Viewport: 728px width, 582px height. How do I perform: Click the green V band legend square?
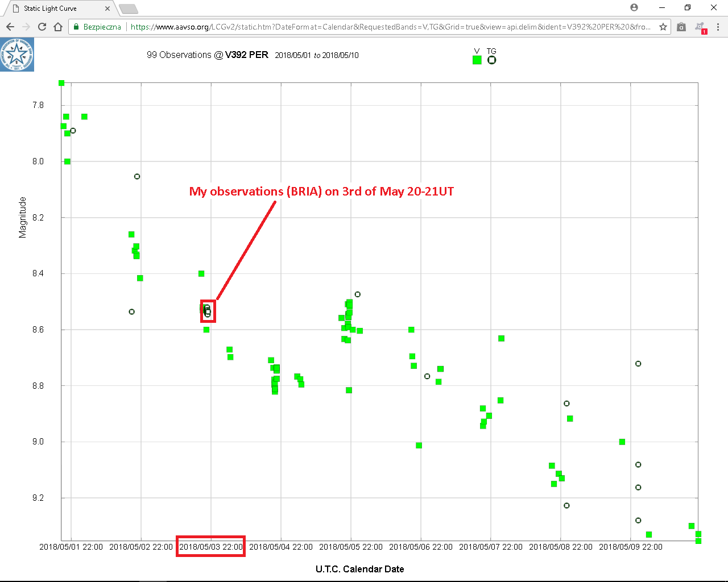[x=477, y=60]
